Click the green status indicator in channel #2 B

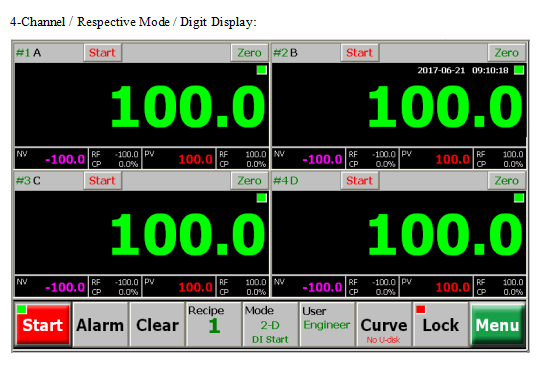(x=519, y=70)
